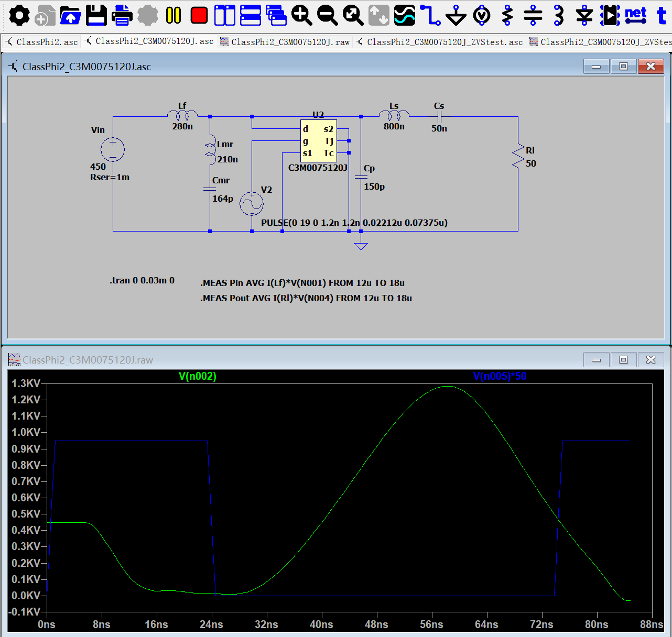Place a net label
The height and width of the screenshot is (637, 672).
click(636, 15)
